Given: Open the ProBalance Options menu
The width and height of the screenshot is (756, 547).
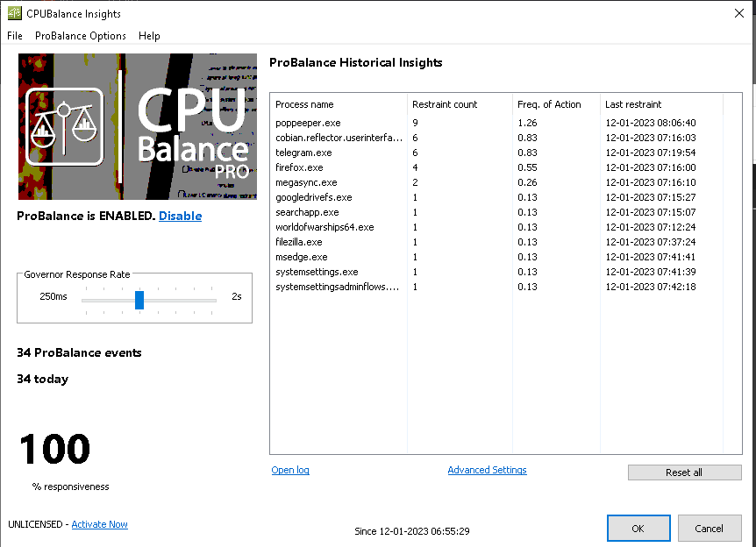Looking at the screenshot, I should (81, 36).
